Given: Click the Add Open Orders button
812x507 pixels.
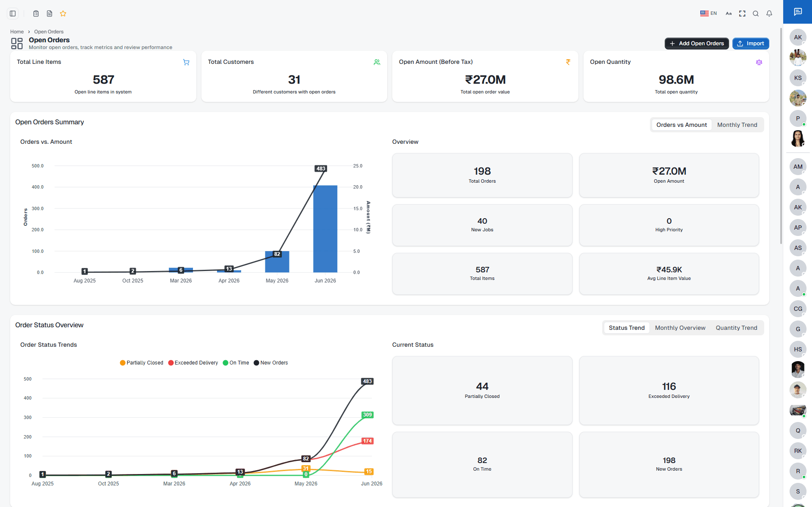Looking at the screenshot, I should [x=696, y=44].
